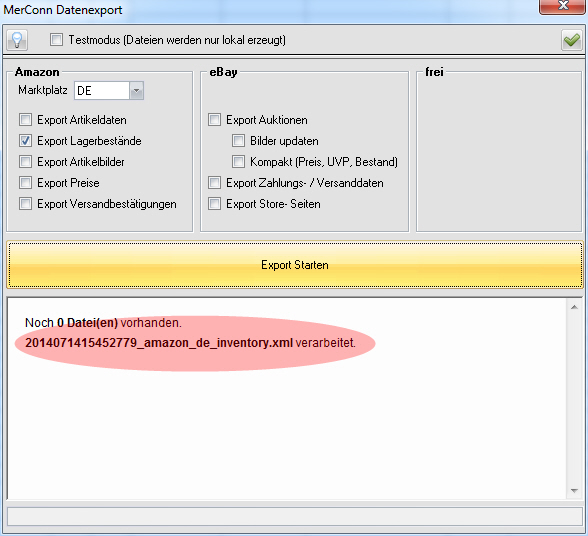The image size is (588, 536).
Task: Click the log scrollbar down arrow
Action: pyautogui.click(x=574, y=491)
